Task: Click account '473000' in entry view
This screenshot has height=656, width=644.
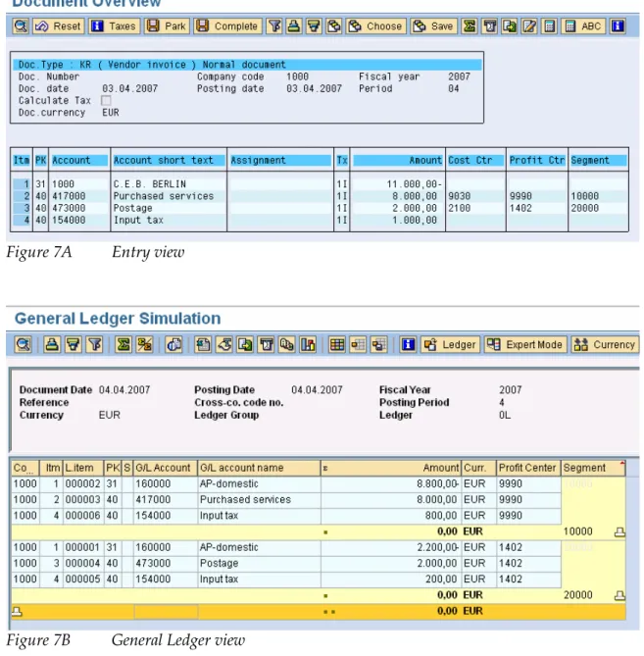Action: (69, 208)
